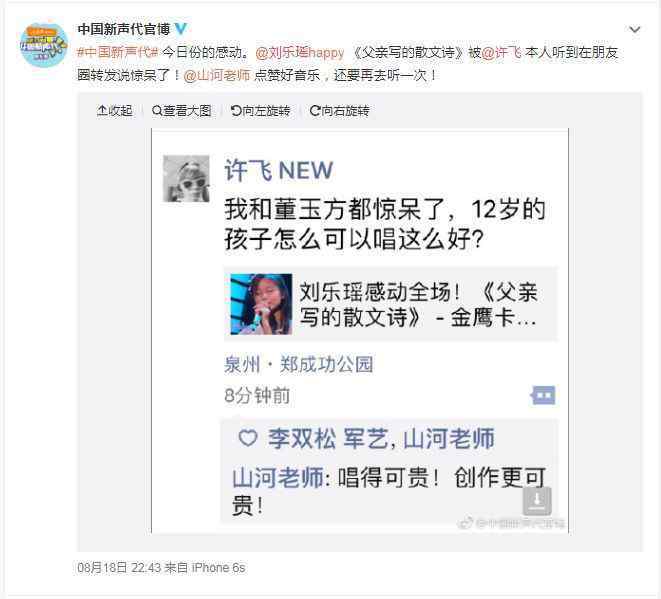Click 许飞's grayscale avatar in screenshot
The width and height of the screenshot is (661, 599).
click(186, 178)
